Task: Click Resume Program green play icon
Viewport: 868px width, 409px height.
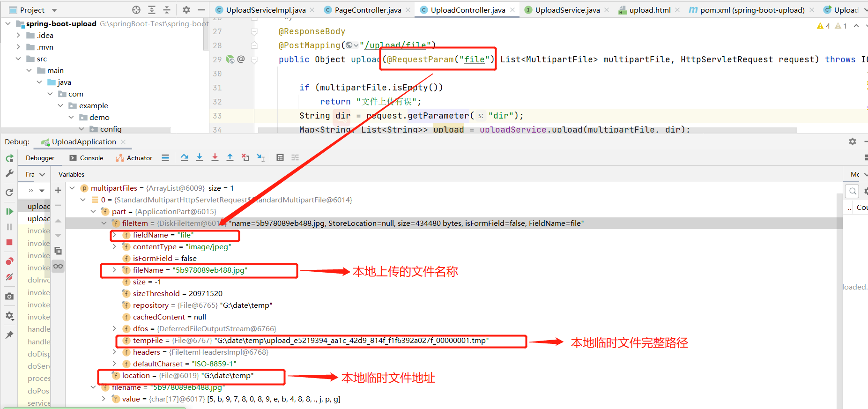Action: tap(9, 211)
